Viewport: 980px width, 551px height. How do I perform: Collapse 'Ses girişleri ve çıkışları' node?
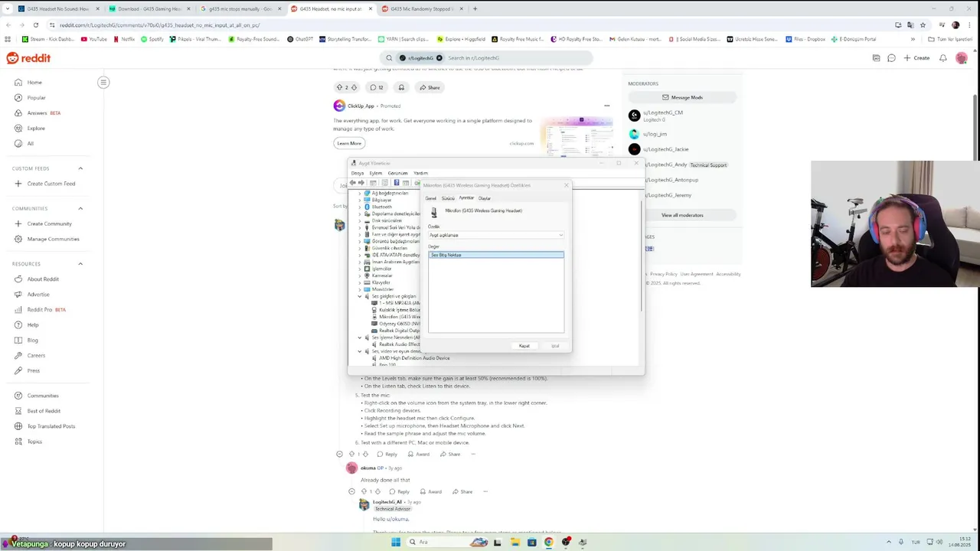[x=360, y=296]
